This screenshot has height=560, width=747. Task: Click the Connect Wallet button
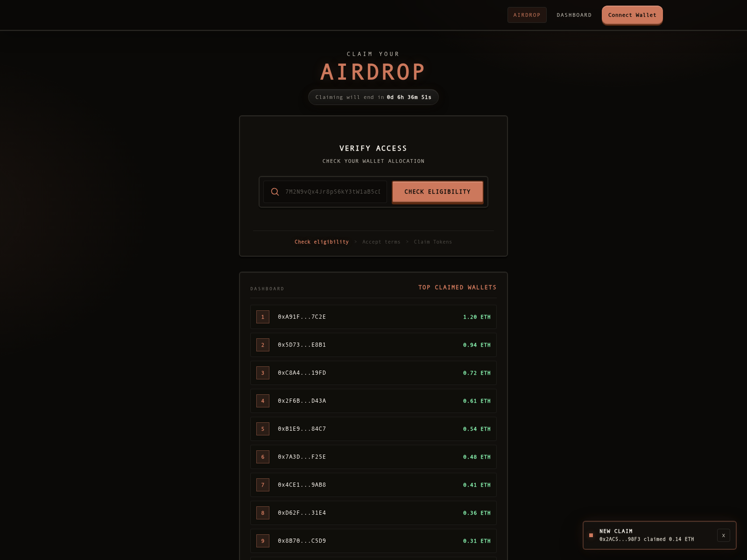click(x=632, y=15)
